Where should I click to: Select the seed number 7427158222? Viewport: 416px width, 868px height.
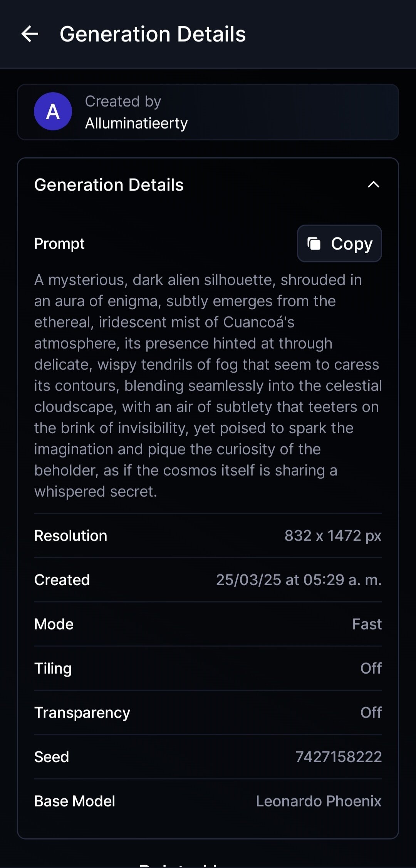tap(339, 757)
